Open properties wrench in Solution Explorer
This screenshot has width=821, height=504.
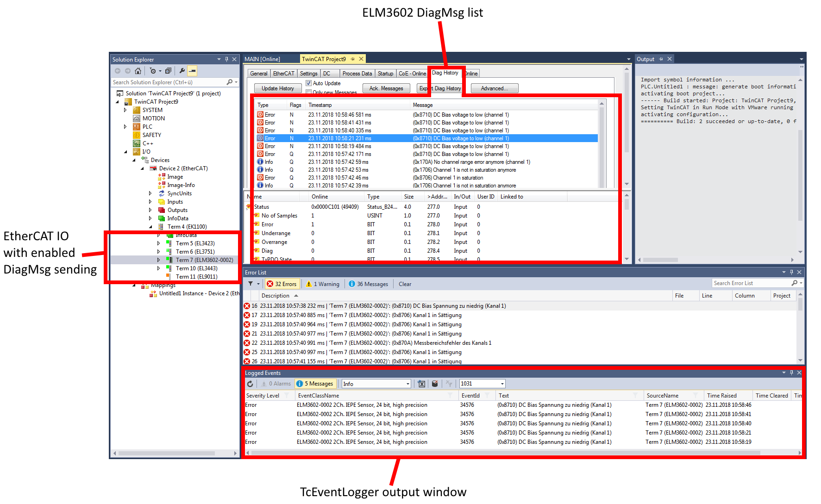point(182,71)
